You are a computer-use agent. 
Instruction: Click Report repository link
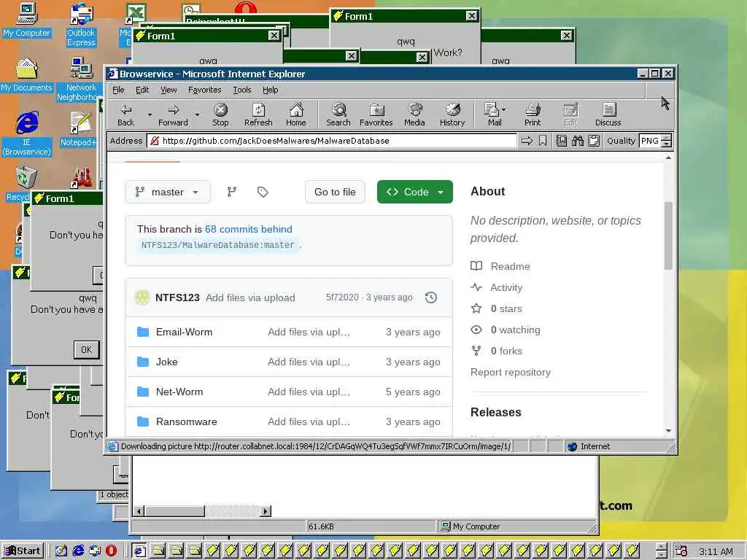coord(510,373)
